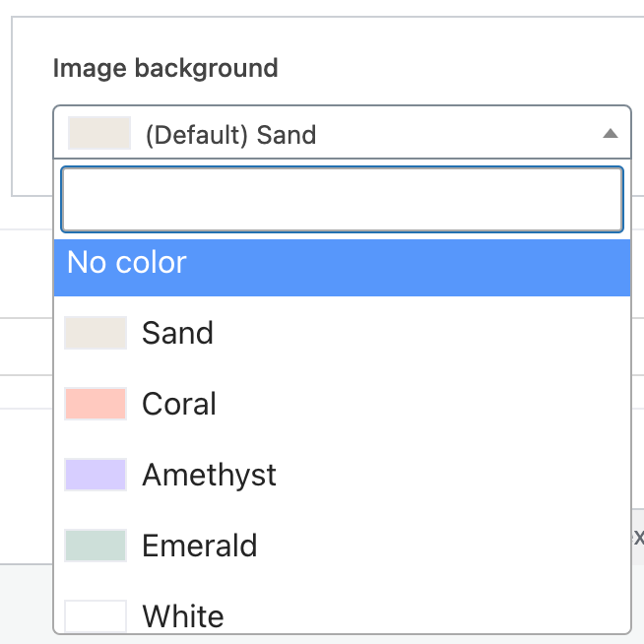Click the White color swatch
Screen dimensions: 644x644
tap(96, 616)
